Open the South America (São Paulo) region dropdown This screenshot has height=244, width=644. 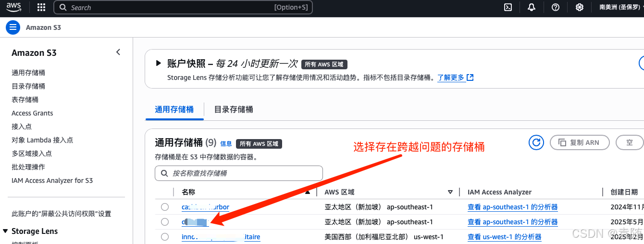[621, 7]
